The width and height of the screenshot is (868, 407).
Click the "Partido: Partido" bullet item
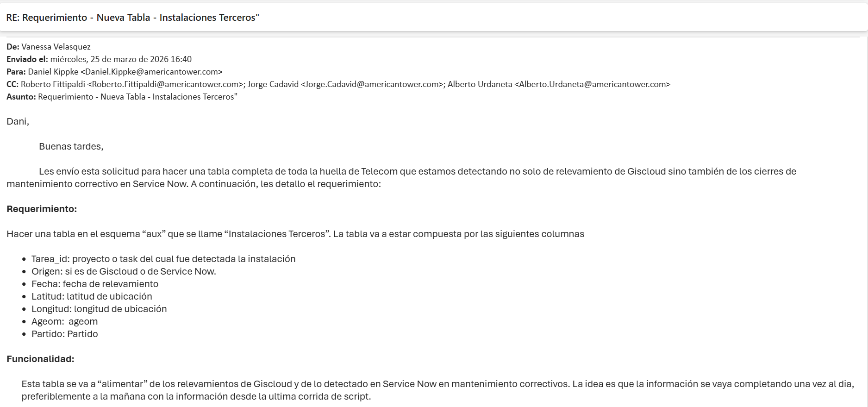(x=64, y=334)
